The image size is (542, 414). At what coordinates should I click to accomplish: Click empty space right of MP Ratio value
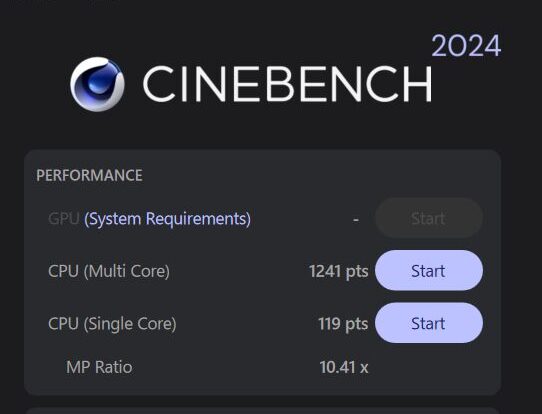click(x=432, y=367)
